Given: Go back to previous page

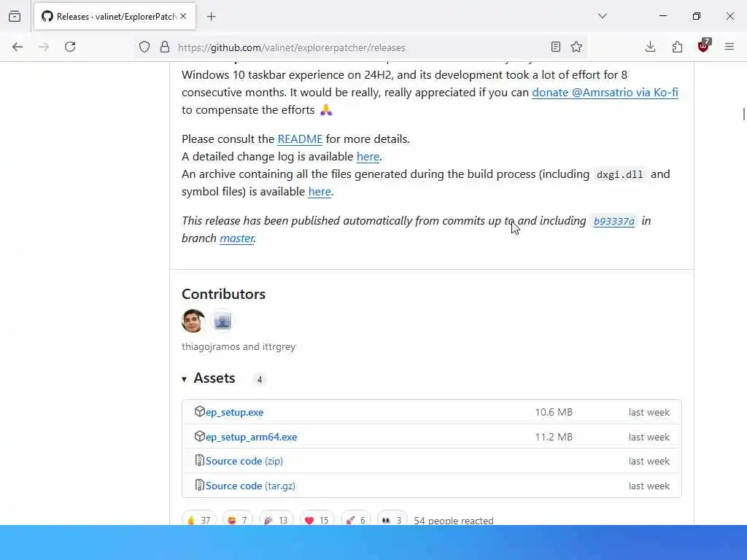Looking at the screenshot, I should (18, 47).
